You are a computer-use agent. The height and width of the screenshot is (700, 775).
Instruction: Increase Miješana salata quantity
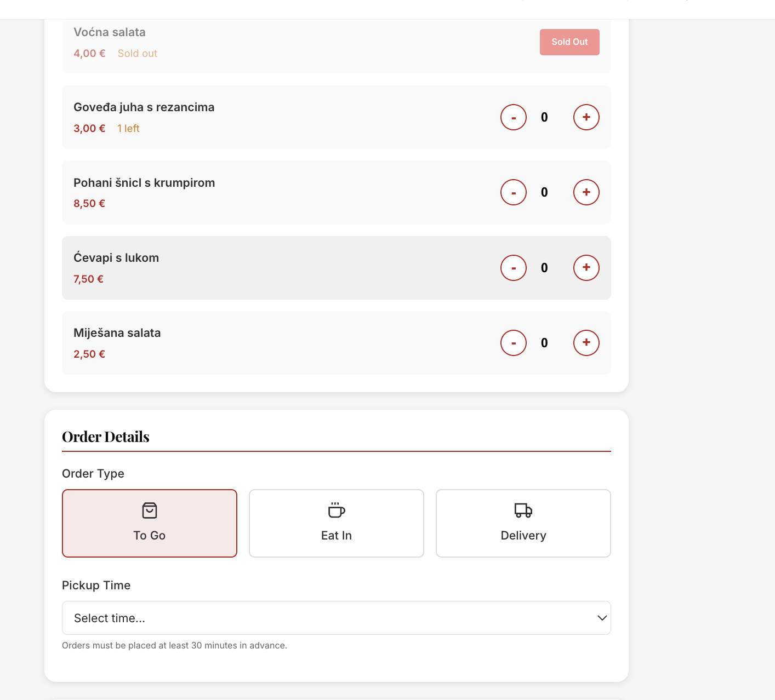point(586,343)
